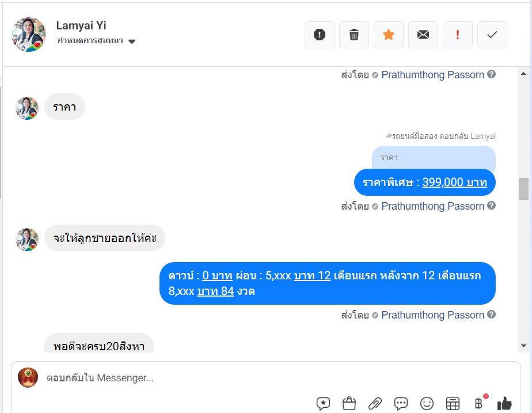Select the incoming message ราคา bubble

click(64, 107)
